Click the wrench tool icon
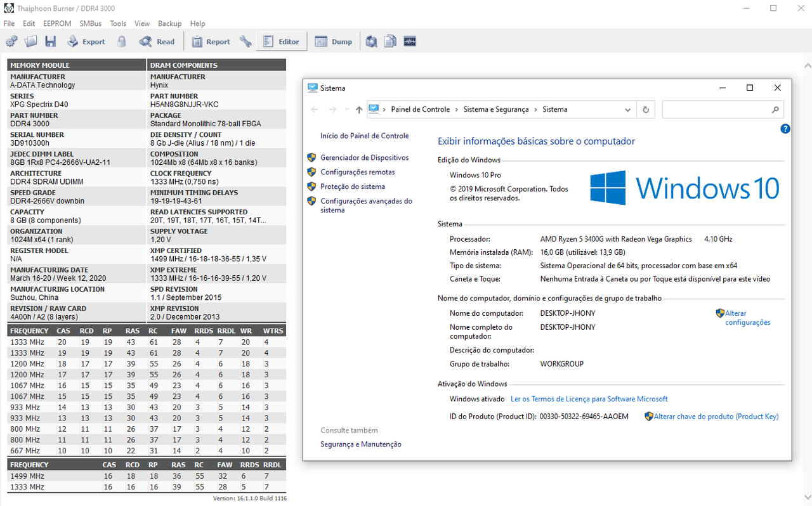 (x=246, y=42)
